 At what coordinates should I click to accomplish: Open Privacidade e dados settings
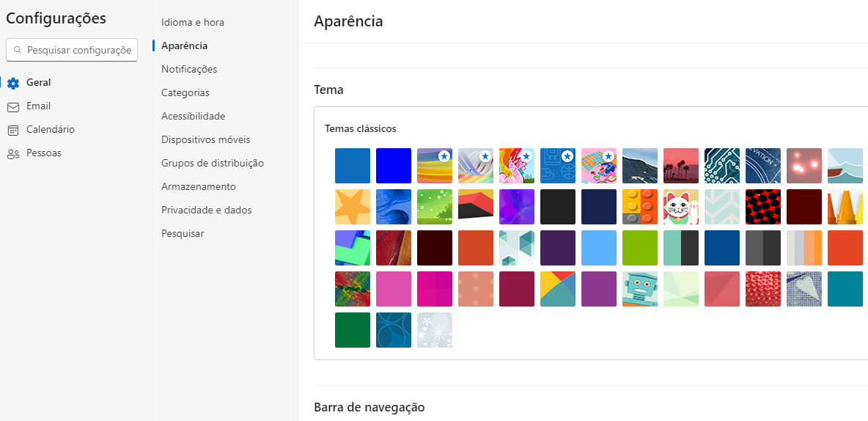206,210
